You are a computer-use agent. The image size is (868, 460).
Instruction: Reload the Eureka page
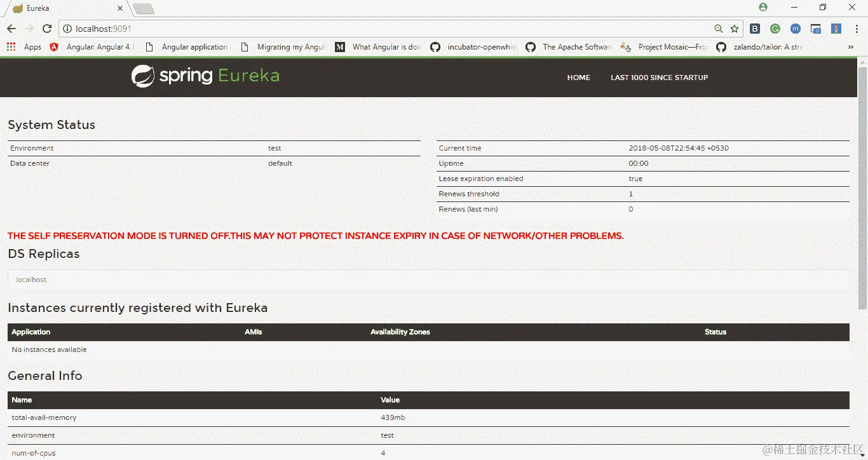click(x=47, y=29)
